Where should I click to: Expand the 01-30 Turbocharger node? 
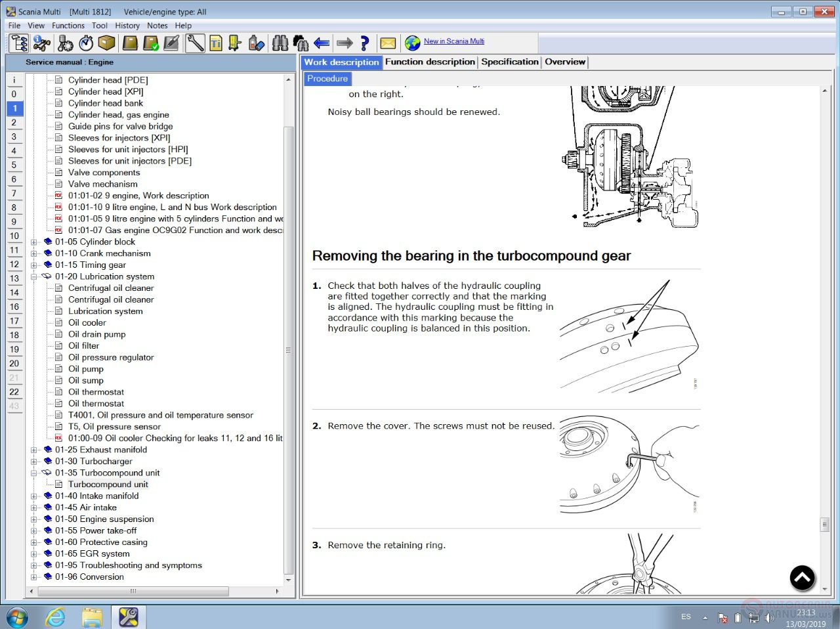34,462
